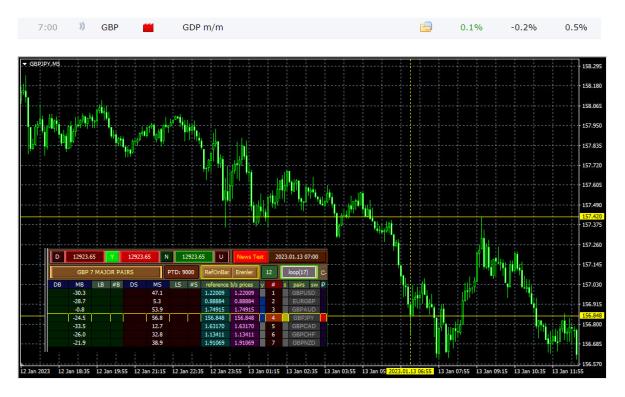The image size is (625, 397).
Task: Select the GBPCAD pair button
Action: (304, 326)
